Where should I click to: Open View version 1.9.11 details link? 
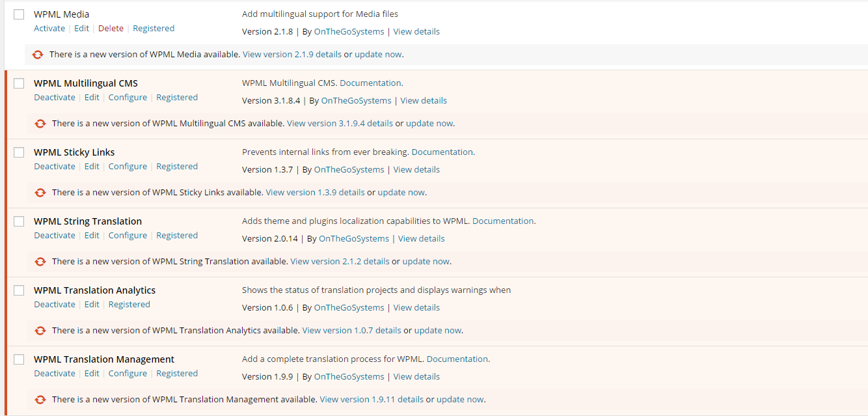(x=372, y=400)
